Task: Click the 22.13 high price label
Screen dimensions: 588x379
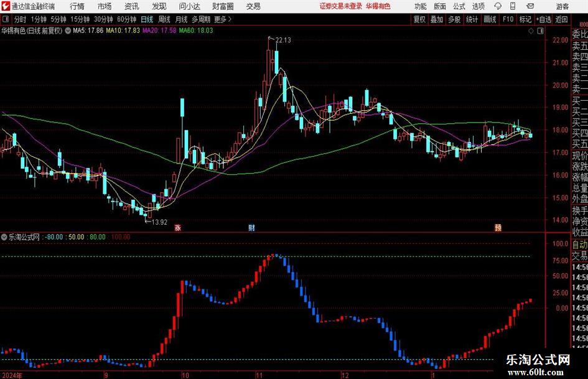Action: click(x=283, y=40)
